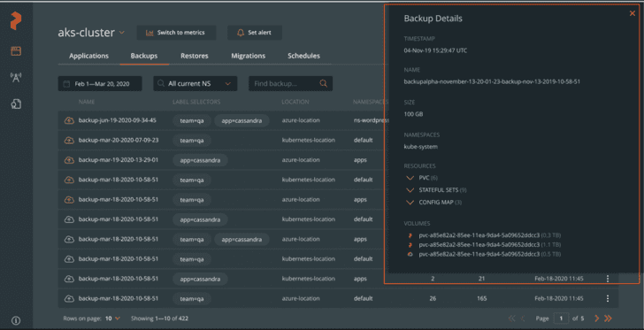The width and height of the screenshot is (644, 330).
Task: Click kubernetes-location in backup-mar-20 row
Action: tap(309, 140)
